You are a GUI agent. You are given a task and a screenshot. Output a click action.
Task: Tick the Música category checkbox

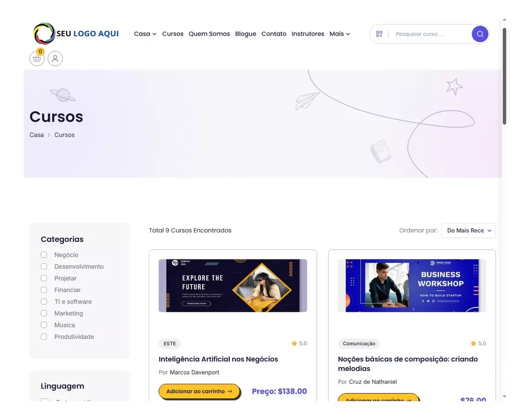44,325
